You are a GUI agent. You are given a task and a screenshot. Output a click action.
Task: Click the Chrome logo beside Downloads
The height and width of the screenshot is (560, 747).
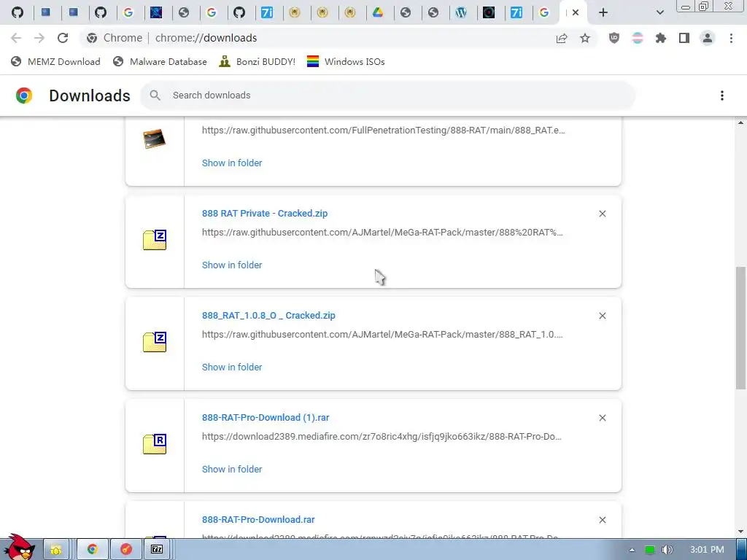24,96
